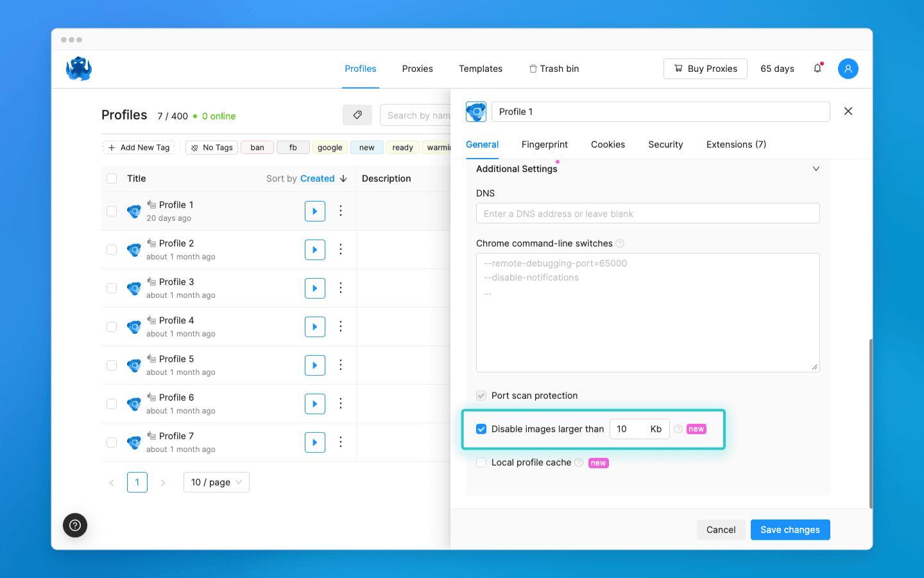This screenshot has width=924, height=578.
Task: Switch to the Profiles tab
Action: tap(361, 69)
